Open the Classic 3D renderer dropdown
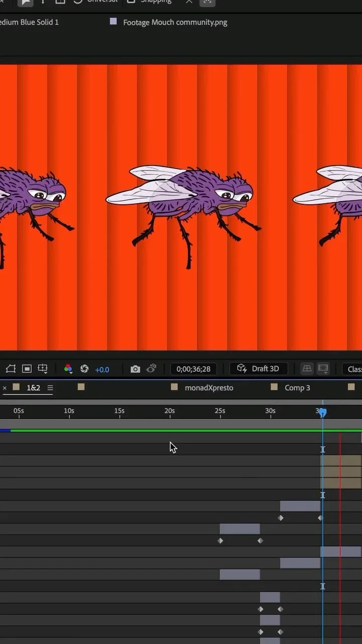362x644 pixels. point(352,369)
